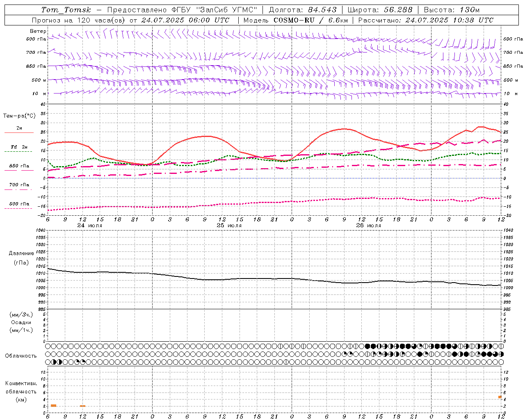This screenshot has height=420, width=525.
Task: Click the 'Высота: 130м' elevation text
Action: point(452,10)
